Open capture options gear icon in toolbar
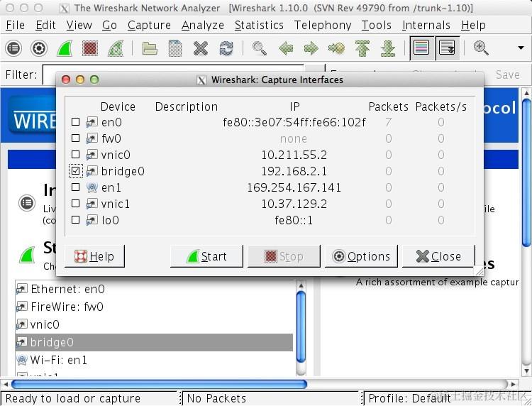The width and height of the screenshot is (532, 406). point(39,48)
